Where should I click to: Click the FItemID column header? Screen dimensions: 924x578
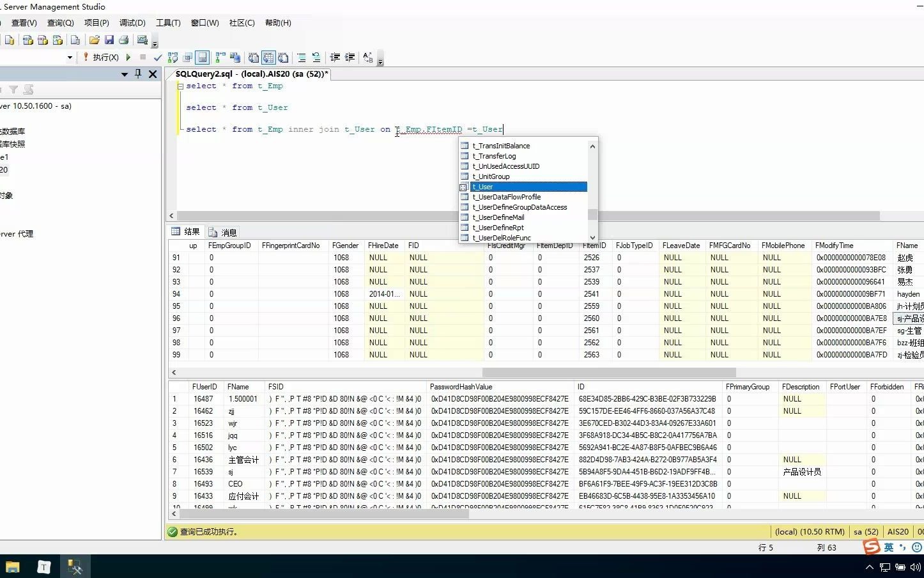tap(594, 246)
